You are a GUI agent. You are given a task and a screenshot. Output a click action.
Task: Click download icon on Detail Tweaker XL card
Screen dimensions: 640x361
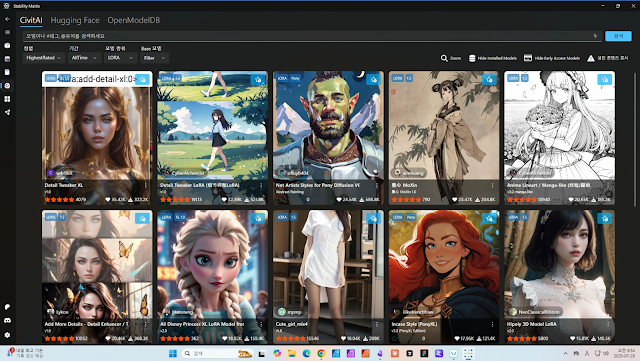[x=142, y=79]
